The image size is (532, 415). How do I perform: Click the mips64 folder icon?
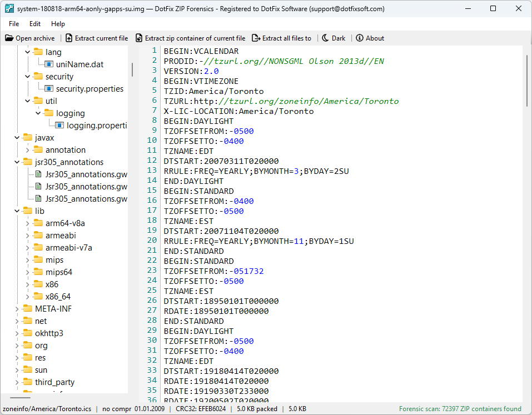[x=38, y=272]
